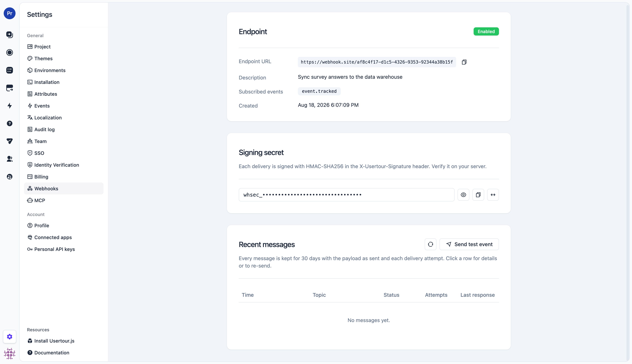Open the launchers circle icon in left rail
Screen dimensions: 632x364
(9, 52)
